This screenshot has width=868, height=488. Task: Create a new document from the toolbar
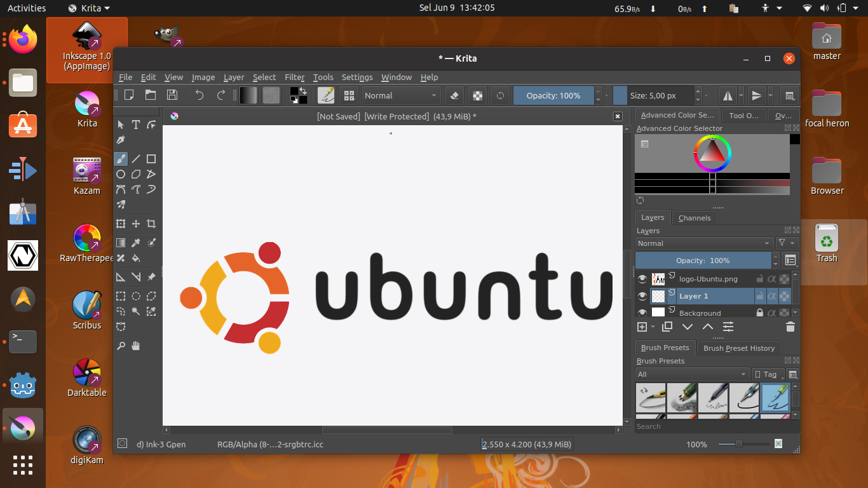[129, 95]
